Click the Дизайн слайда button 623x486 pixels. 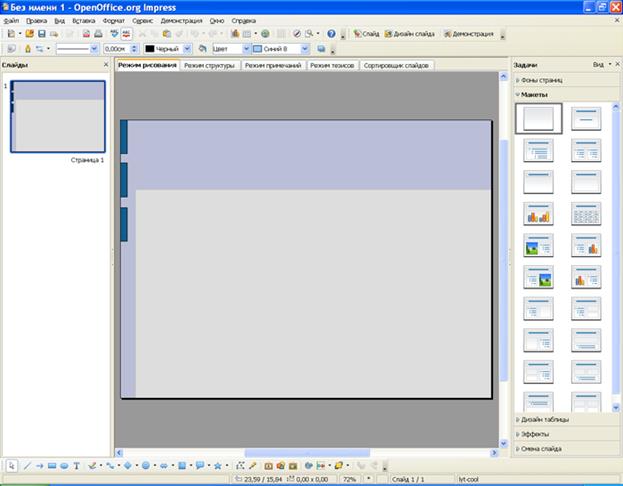tap(409, 34)
